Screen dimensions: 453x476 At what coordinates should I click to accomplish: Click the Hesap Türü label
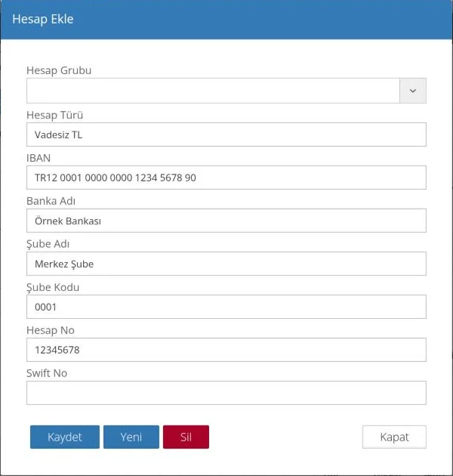coord(55,115)
